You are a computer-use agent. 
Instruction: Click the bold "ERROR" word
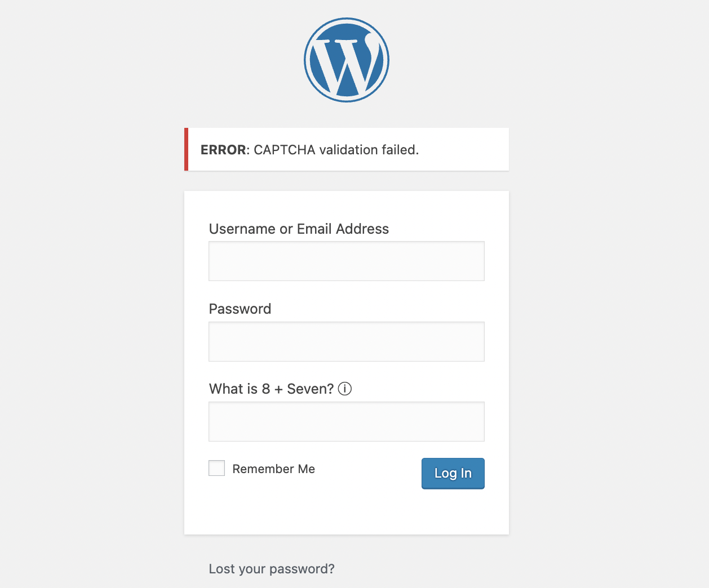[223, 150]
